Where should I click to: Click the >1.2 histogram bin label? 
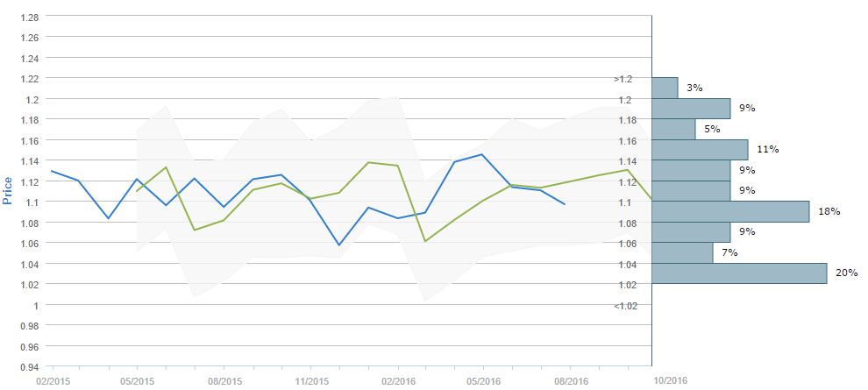point(623,79)
